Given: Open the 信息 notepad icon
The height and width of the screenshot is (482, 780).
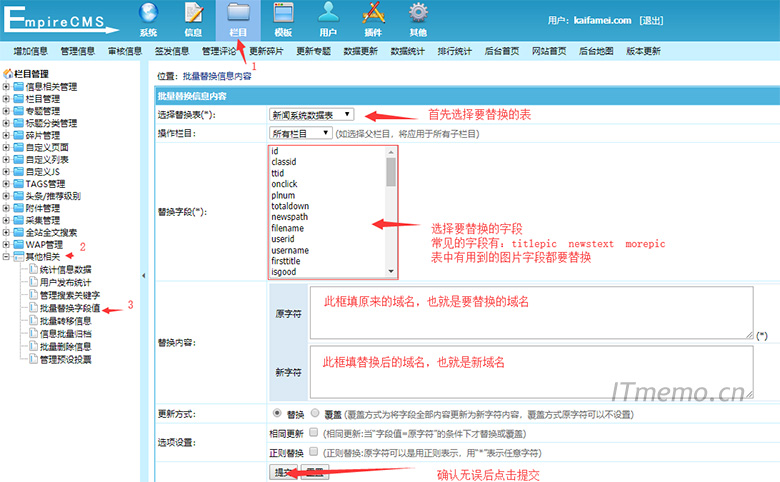Looking at the screenshot, I should [194, 13].
